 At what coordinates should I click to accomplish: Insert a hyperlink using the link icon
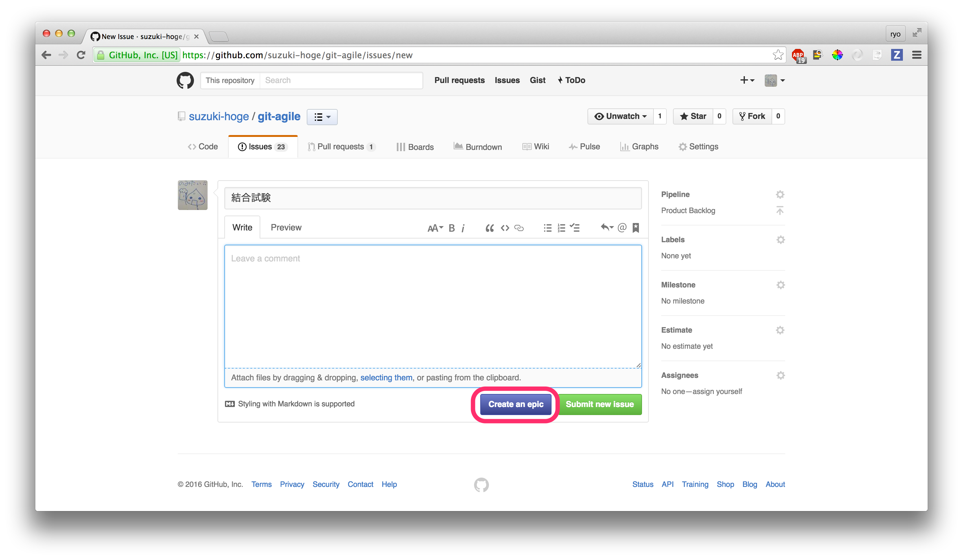519,228
